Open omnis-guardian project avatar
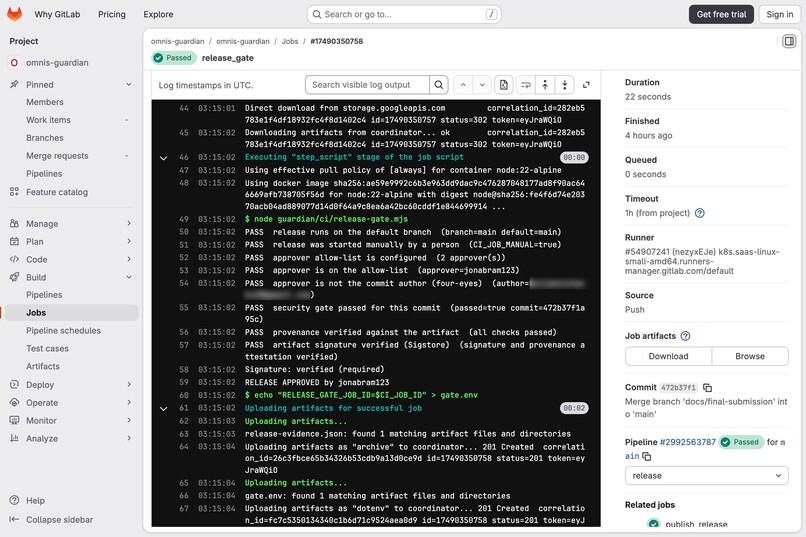Viewport: 806px width, 537px height. point(14,63)
